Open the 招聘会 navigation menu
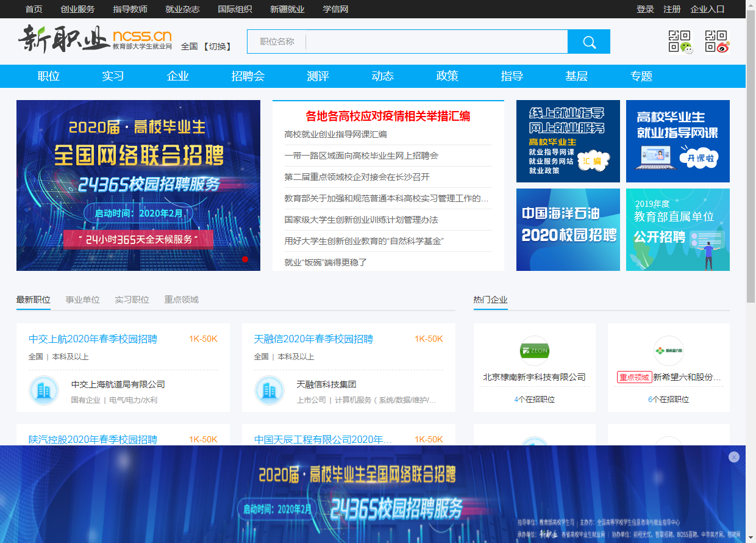The height and width of the screenshot is (543, 756). tap(248, 76)
